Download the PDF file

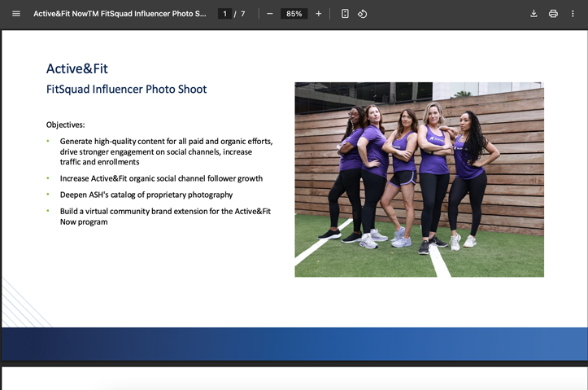534,14
